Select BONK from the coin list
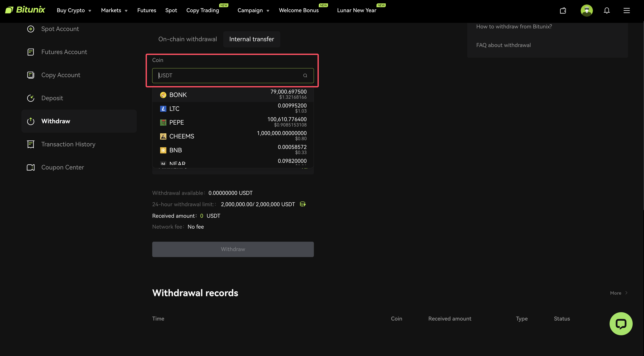Screen dimensions: 644x356 point(233,95)
